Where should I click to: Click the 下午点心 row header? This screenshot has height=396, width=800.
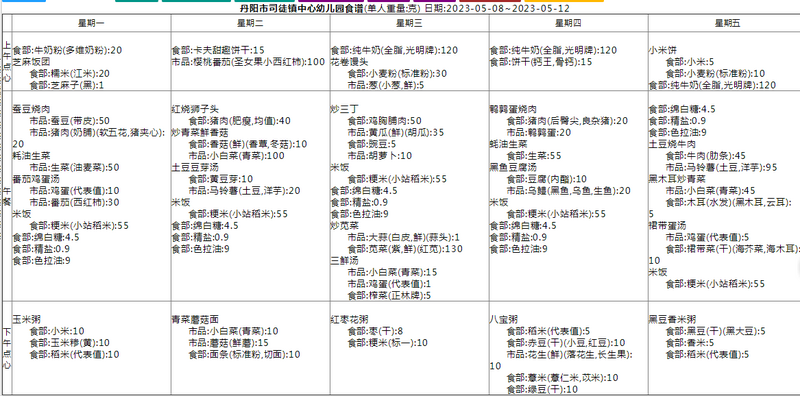[x=7, y=348]
